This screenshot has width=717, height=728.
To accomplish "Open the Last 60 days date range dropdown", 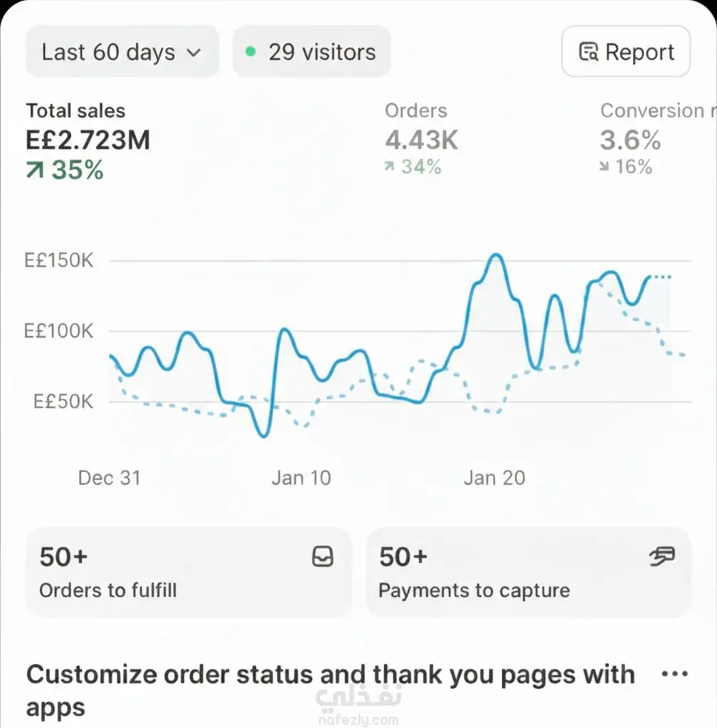I will tap(122, 52).
